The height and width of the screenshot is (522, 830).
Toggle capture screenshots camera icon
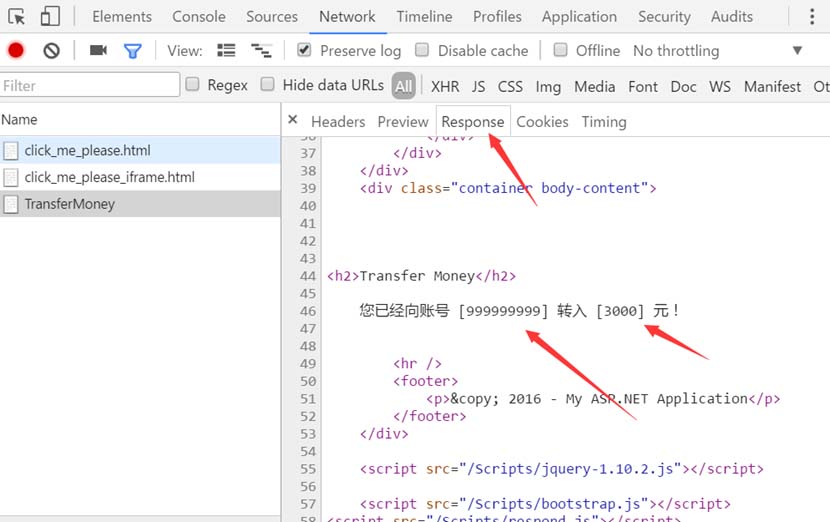coord(98,50)
